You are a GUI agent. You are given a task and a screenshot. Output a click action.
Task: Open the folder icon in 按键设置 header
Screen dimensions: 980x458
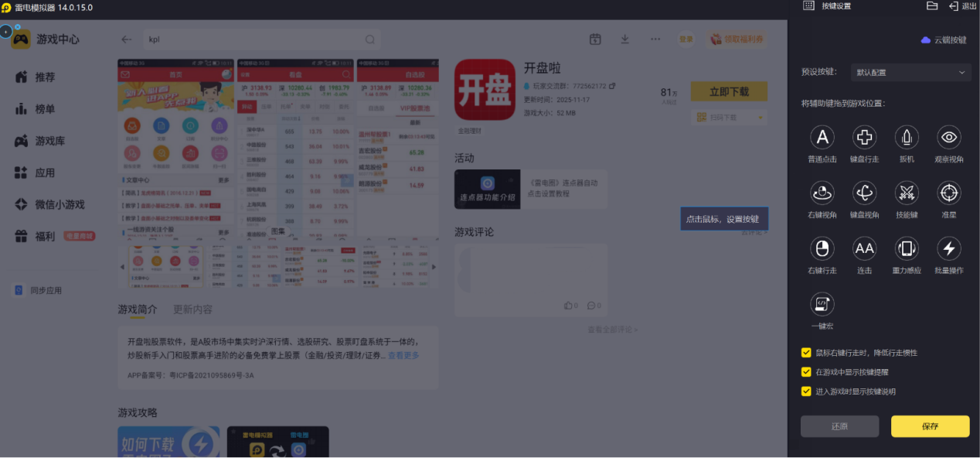tap(932, 5)
